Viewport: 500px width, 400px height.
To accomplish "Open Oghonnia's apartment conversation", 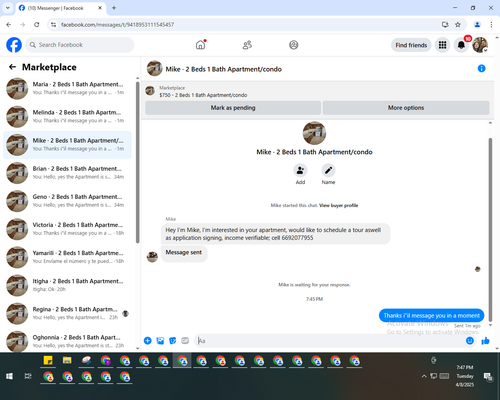I will [67, 341].
